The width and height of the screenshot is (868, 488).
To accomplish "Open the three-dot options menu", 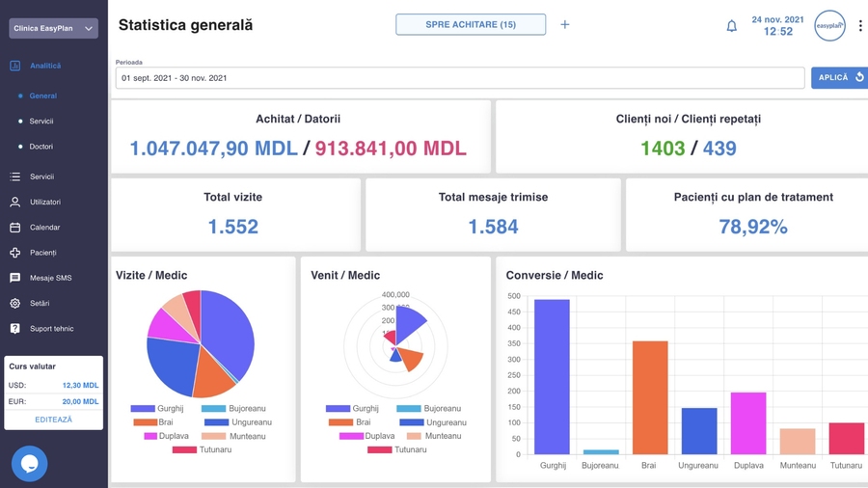I will pos(860,26).
